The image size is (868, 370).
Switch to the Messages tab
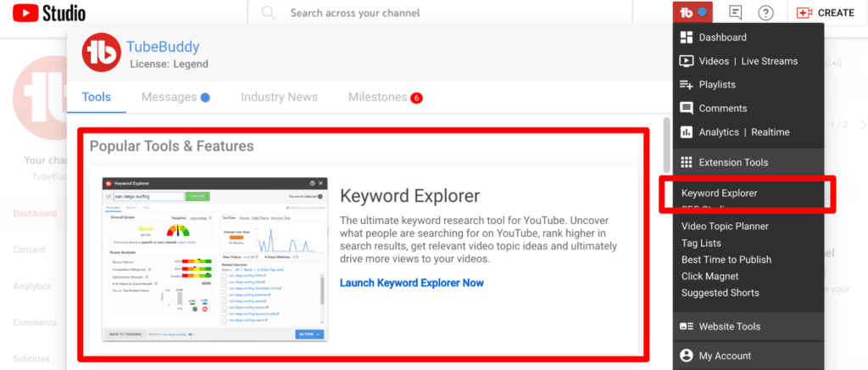[169, 97]
